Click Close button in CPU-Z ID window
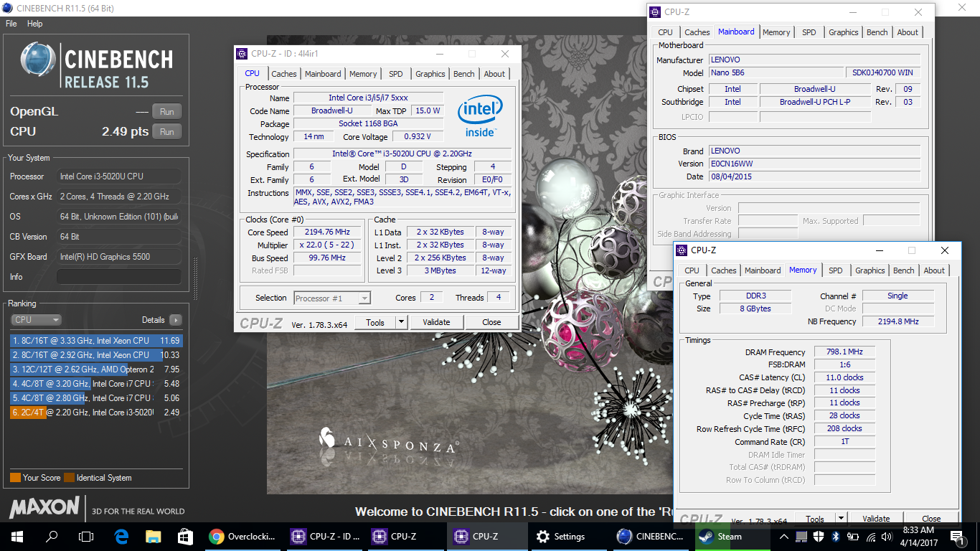The image size is (980, 551). pos(491,322)
